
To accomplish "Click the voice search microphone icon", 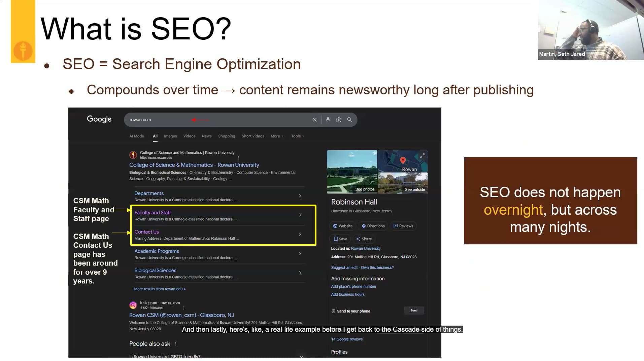I will pos(328,120).
